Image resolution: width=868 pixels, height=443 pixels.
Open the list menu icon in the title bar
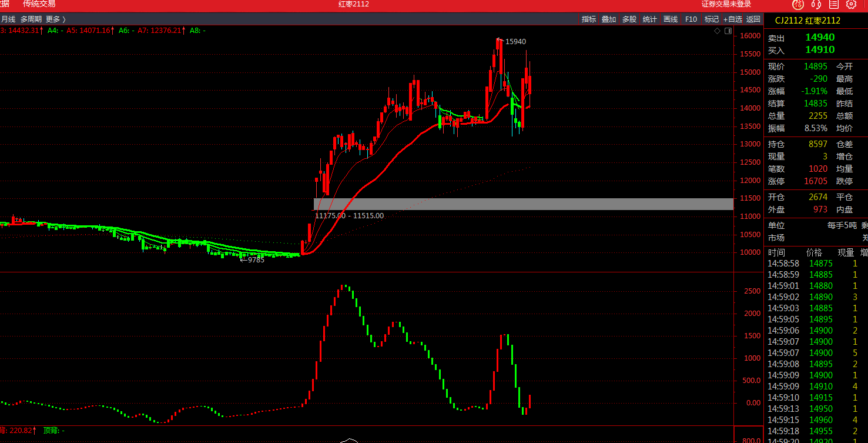pos(833,5)
